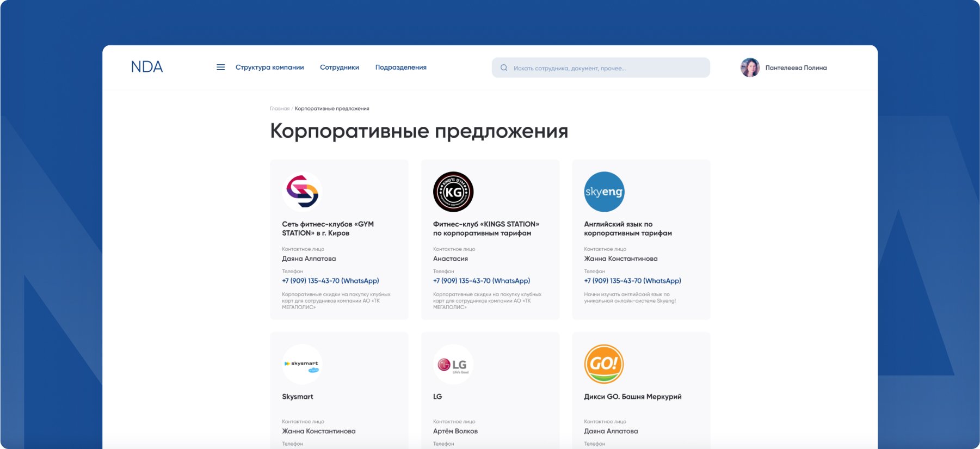The width and height of the screenshot is (980, 449).
Task: Open the hamburger menu icon
Action: pos(220,67)
